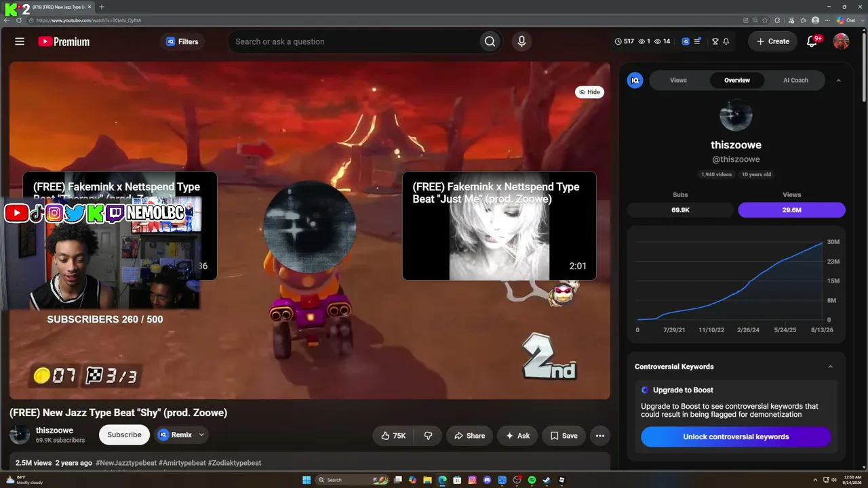Click the #Amirtypebeat hashtag
The height and width of the screenshot is (488, 868).
[182, 463]
